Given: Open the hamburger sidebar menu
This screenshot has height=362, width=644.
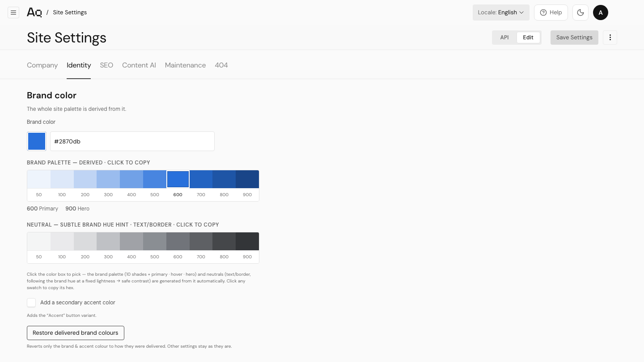Looking at the screenshot, I should (13, 13).
